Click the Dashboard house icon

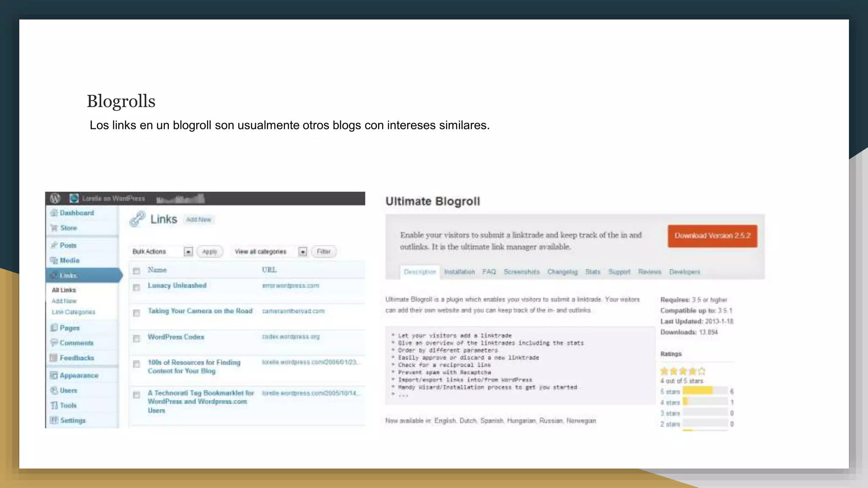(54, 213)
